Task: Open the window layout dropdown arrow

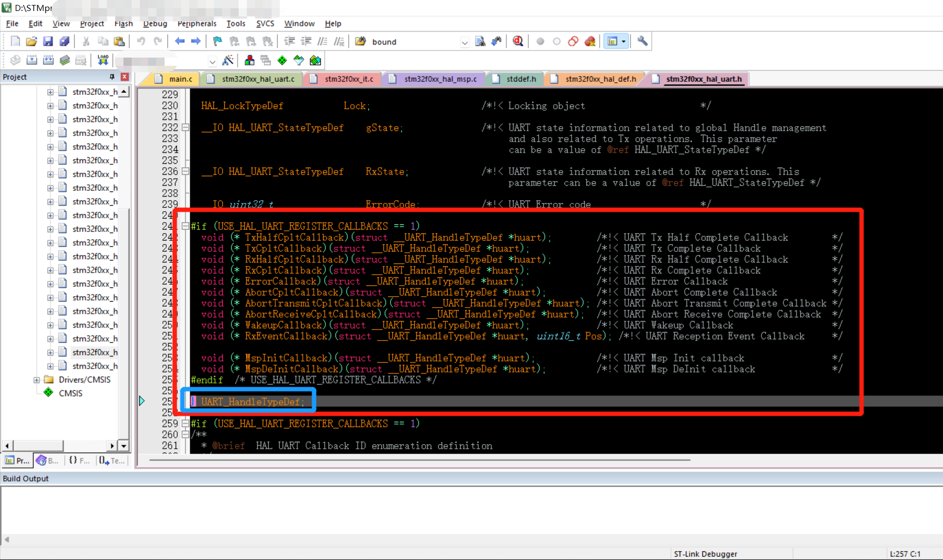Action: point(624,41)
